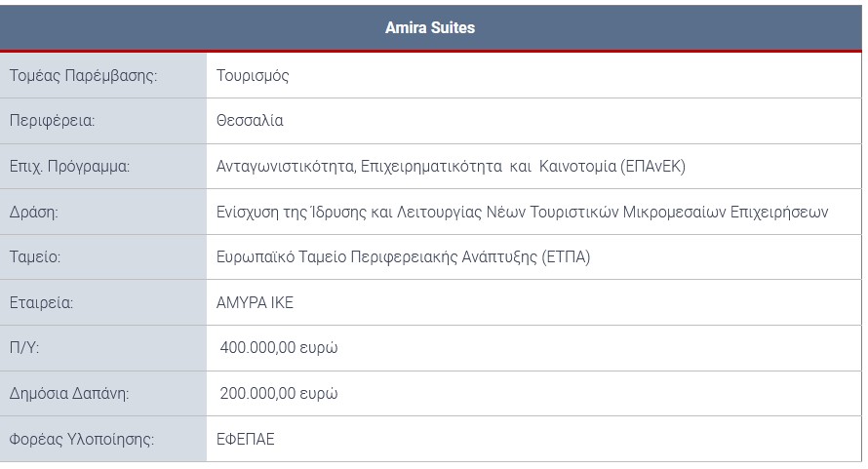This screenshot has width=868, height=469.
Task: Click the Τουρισμός value
Action: tap(253, 76)
